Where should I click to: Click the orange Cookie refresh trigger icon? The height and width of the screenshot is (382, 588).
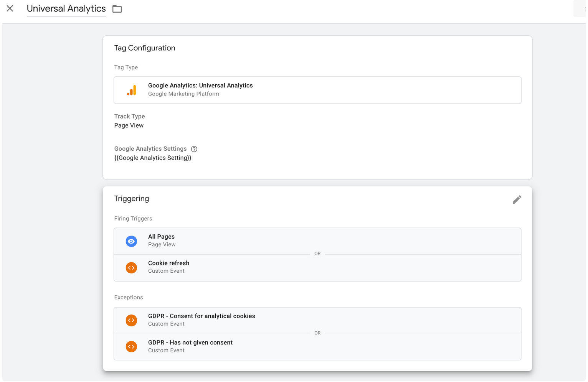pyautogui.click(x=131, y=268)
